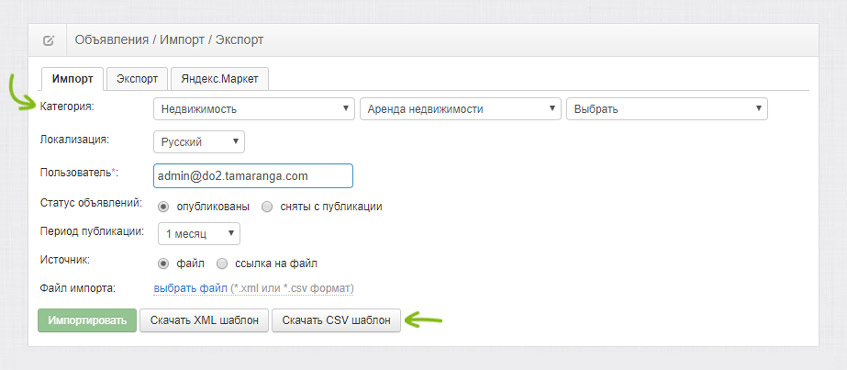Screen dimensions: 847x370
Task: Click the green Импортировать button
Action: pos(87,320)
